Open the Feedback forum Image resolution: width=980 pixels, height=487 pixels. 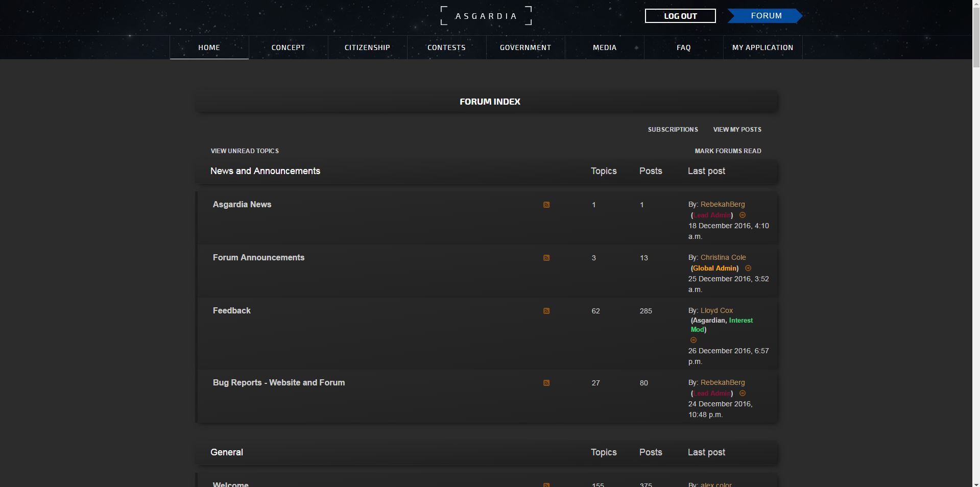[x=232, y=310]
